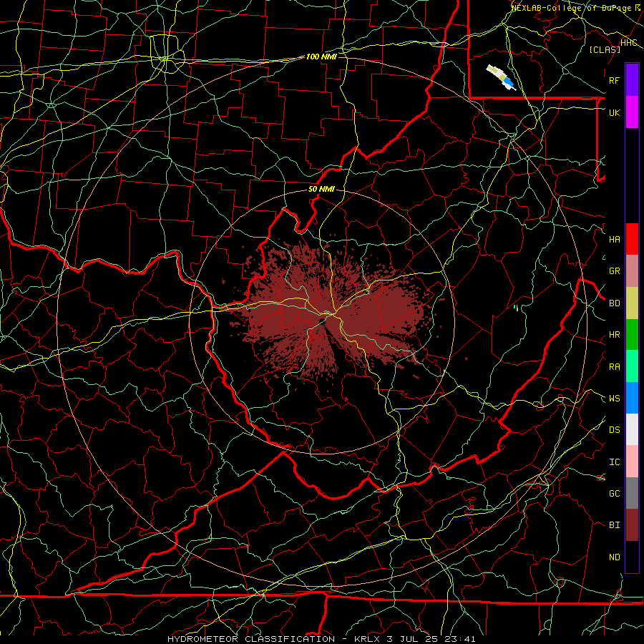This screenshot has height=644, width=644.
Task: Select the BD big drops yellow swatch
Action: pos(632,303)
